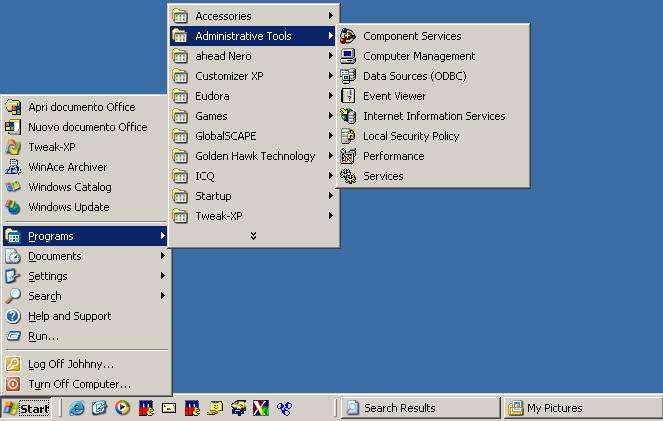This screenshot has width=663, height=421.
Task: Click the WinAce Archiver icon
Action: (x=13, y=167)
